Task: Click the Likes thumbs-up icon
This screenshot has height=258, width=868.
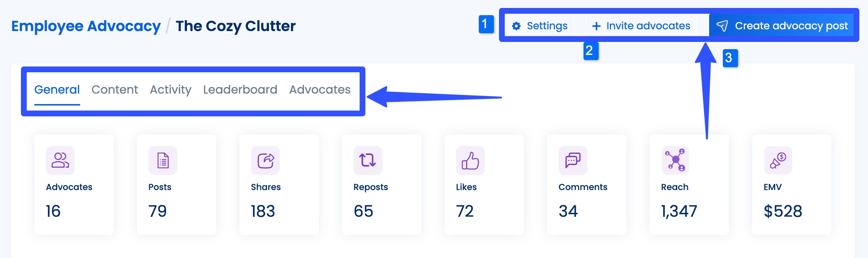Action: tap(470, 160)
